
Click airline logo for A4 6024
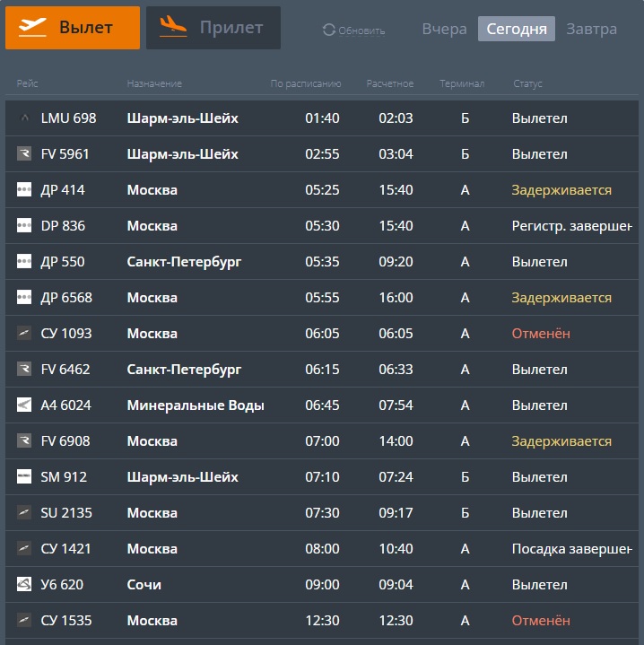[24, 405]
